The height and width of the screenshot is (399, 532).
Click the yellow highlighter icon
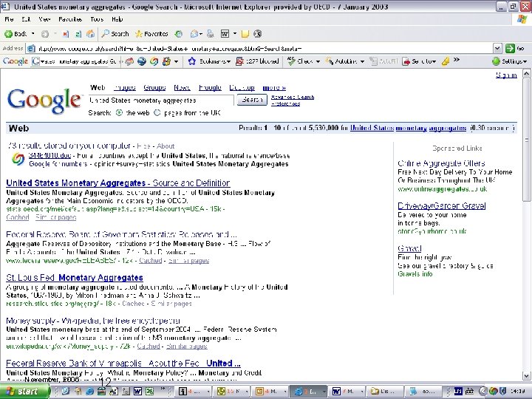pos(446,61)
